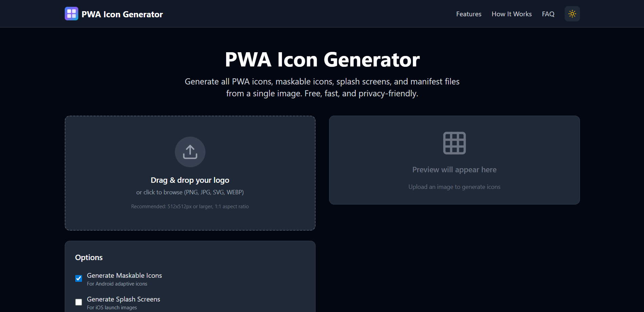Click the Preview will appear here placeholder
644x312 pixels.
454,169
